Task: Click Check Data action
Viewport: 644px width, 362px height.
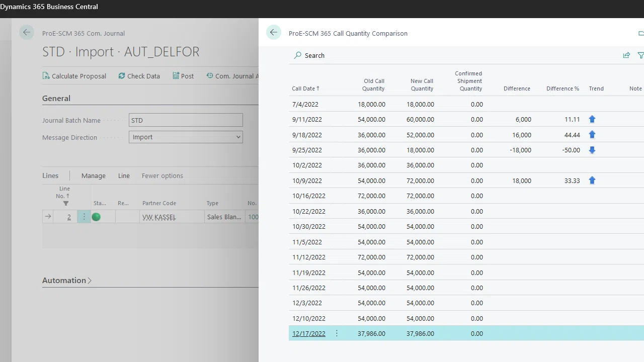Action: (139, 76)
